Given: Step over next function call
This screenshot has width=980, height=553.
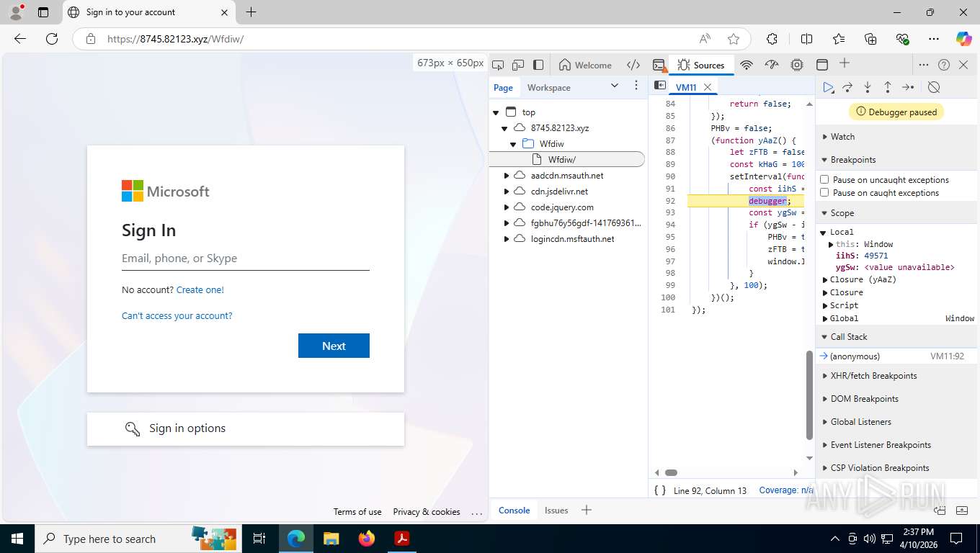Looking at the screenshot, I should coord(848,87).
